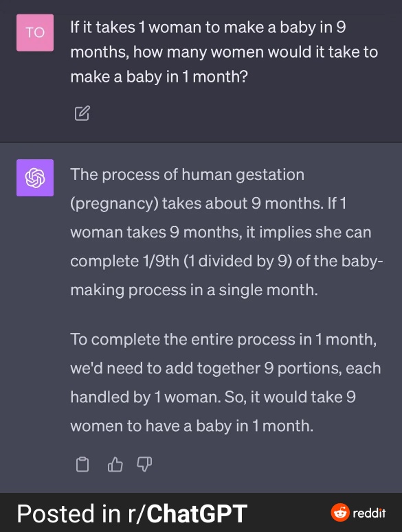Copy the response with the clipboard icon

(82, 464)
